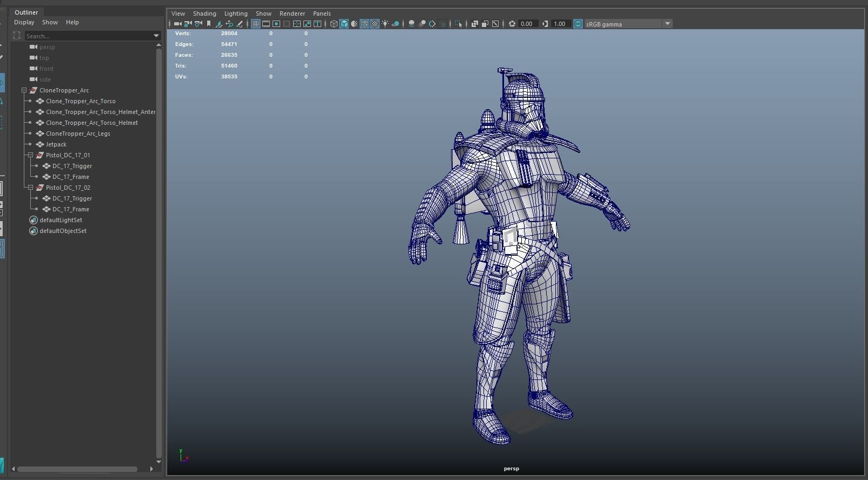The width and height of the screenshot is (868, 480).
Task: Select the persp camera in Outliner
Action: [x=47, y=47]
